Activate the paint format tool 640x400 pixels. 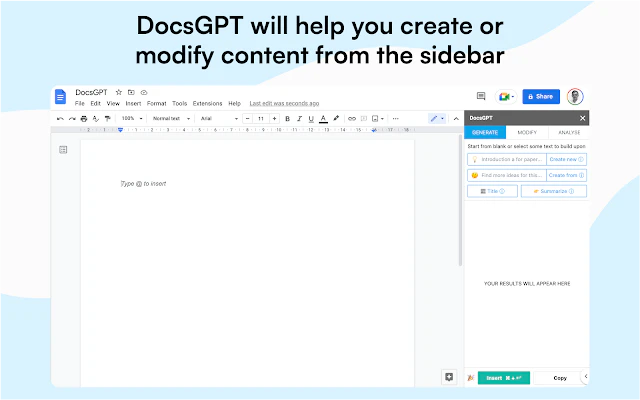point(107,119)
